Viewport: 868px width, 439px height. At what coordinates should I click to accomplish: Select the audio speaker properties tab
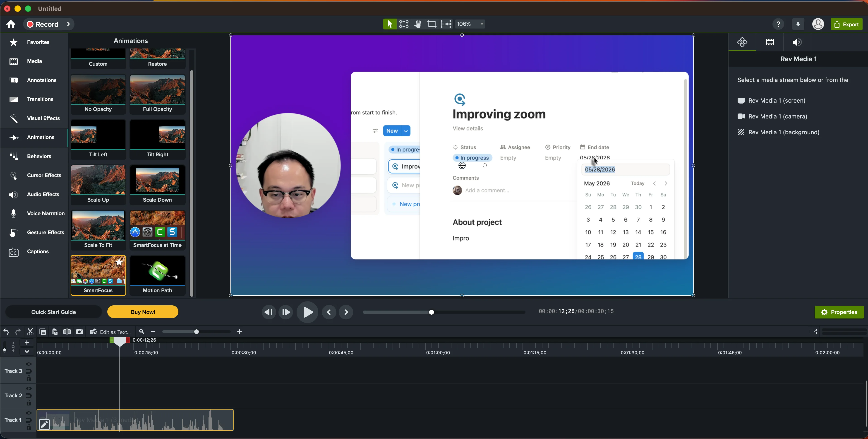797,43
